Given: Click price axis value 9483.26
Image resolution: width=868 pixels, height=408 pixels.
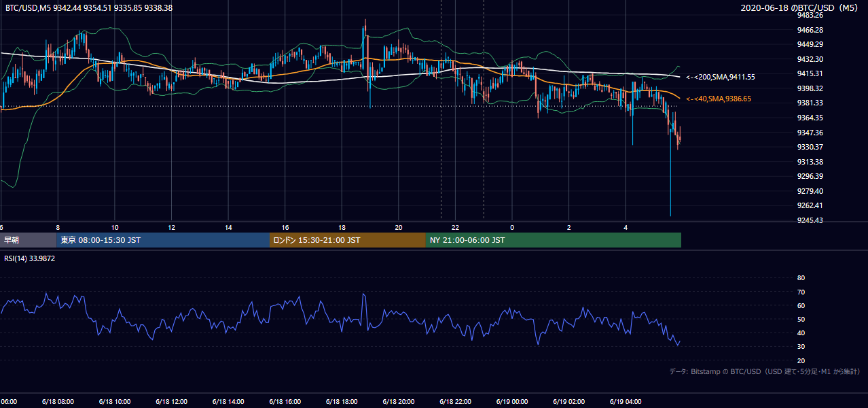Looking at the screenshot, I should (x=810, y=15).
